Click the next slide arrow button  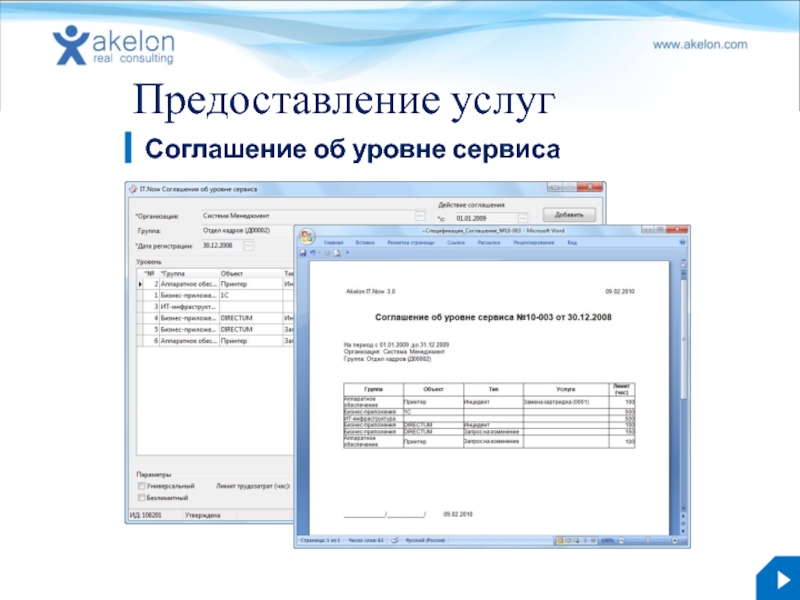pyautogui.click(x=780, y=579)
